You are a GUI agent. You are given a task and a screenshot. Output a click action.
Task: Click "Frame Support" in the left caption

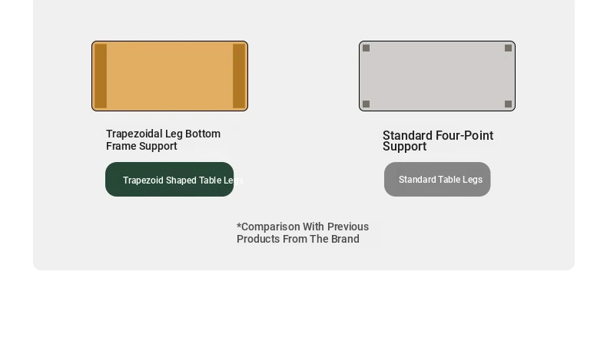(x=141, y=146)
